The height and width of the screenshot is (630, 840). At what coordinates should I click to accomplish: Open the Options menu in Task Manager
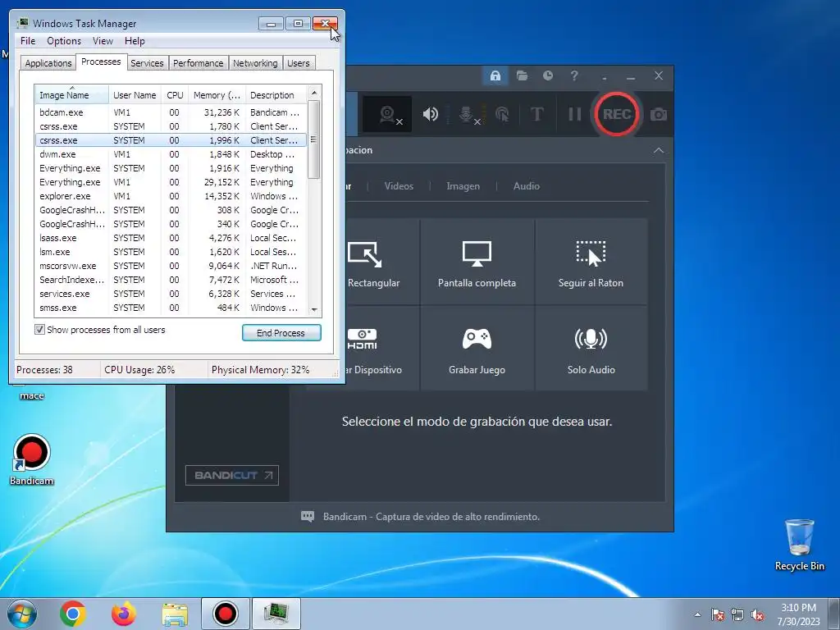[x=64, y=41]
